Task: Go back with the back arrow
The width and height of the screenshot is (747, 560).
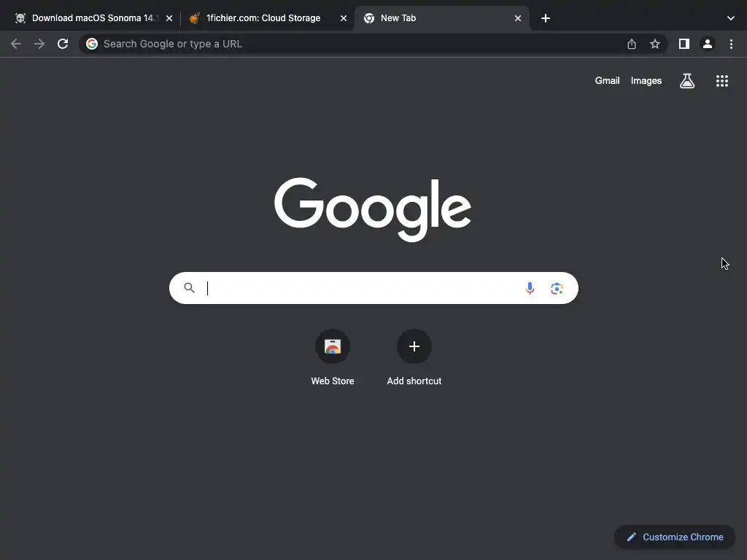Action: 16,44
